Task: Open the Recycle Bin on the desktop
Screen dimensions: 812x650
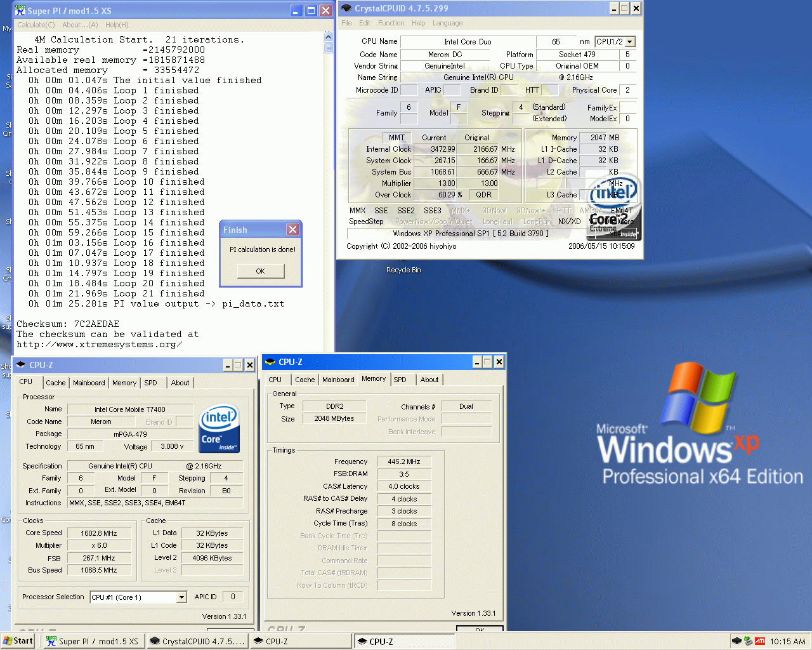Action: pyautogui.click(x=403, y=270)
